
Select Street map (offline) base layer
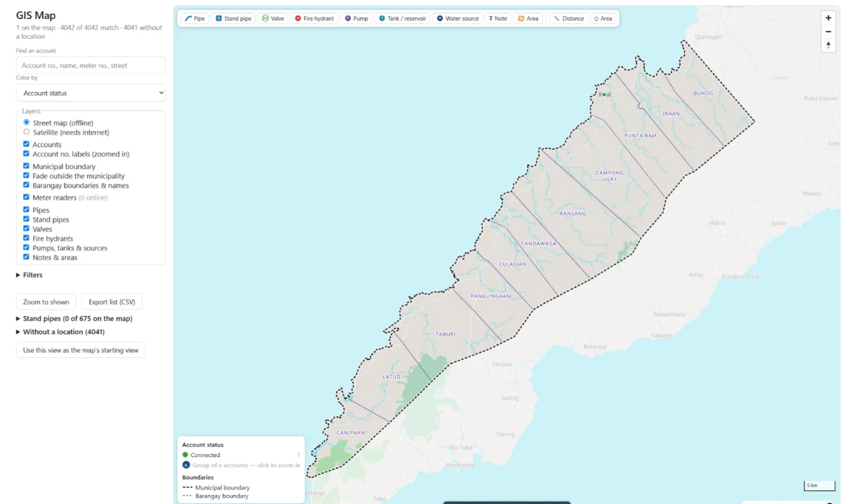point(26,122)
